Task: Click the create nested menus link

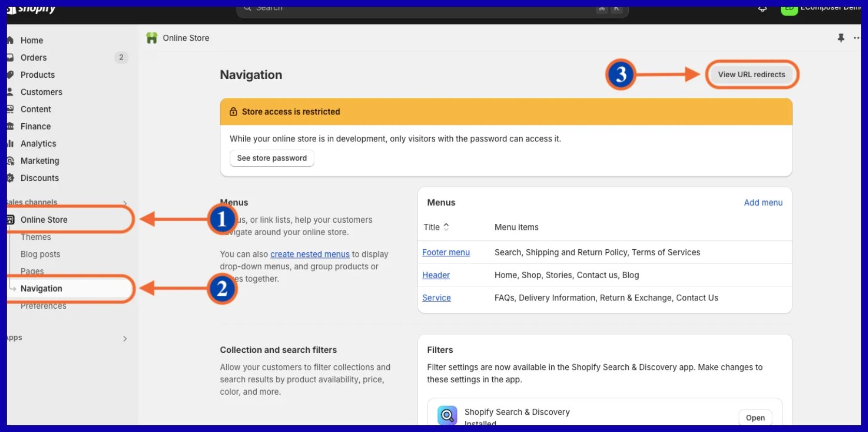Action: (x=310, y=254)
